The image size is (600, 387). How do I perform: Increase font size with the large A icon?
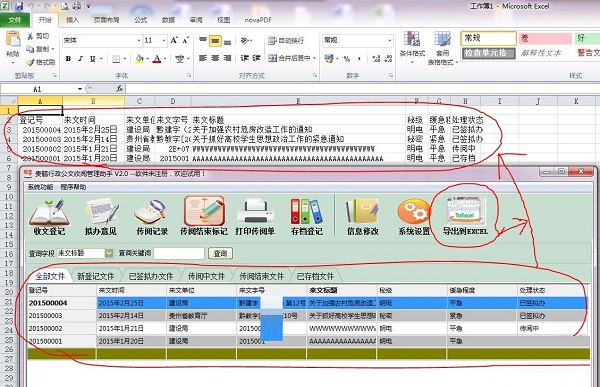pyautogui.click(x=174, y=40)
